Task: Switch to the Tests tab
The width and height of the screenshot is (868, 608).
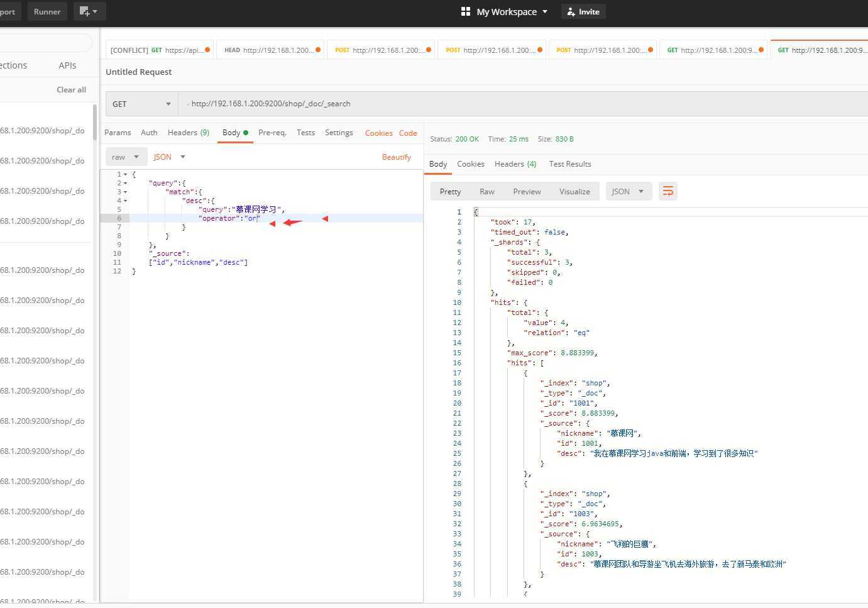Action: point(305,133)
